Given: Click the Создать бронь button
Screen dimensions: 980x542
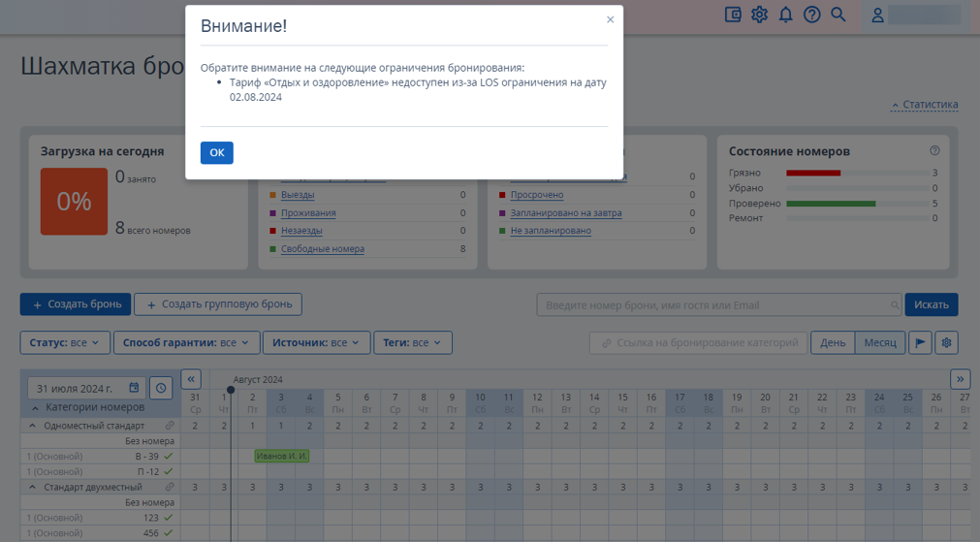Looking at the screenshot, I should click(76, 304).
